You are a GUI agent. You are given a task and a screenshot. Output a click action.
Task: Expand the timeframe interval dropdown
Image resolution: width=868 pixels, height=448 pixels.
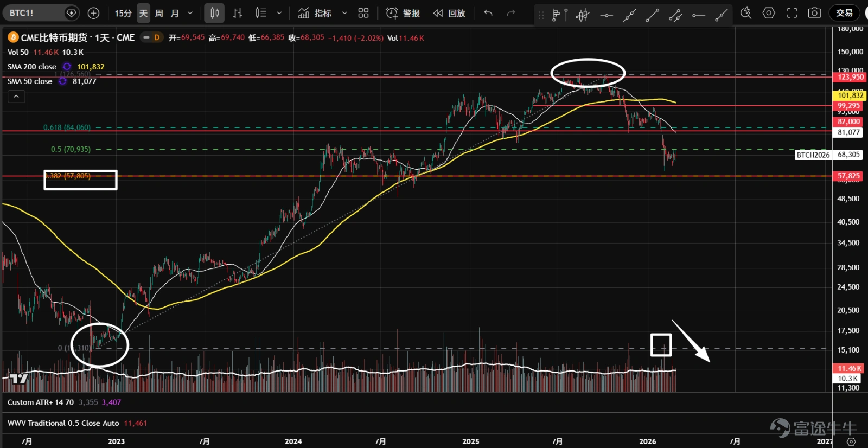[x=190, y=13]
